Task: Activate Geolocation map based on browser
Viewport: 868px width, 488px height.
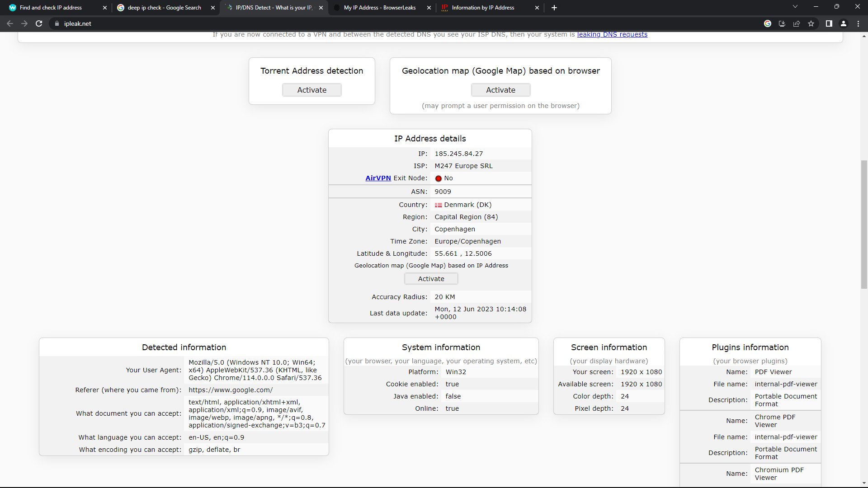Action: coord(500,90)
